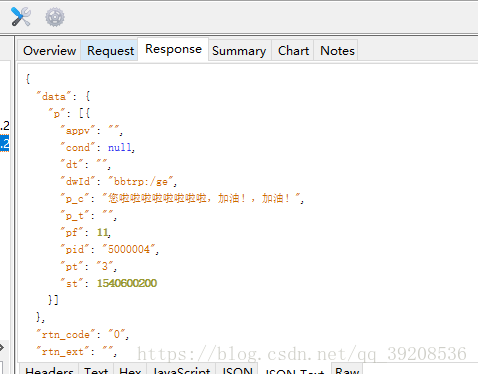Switch to Headers view tab
The height and width of the screenshot is (374, 478).
click(x=49, y=369)
